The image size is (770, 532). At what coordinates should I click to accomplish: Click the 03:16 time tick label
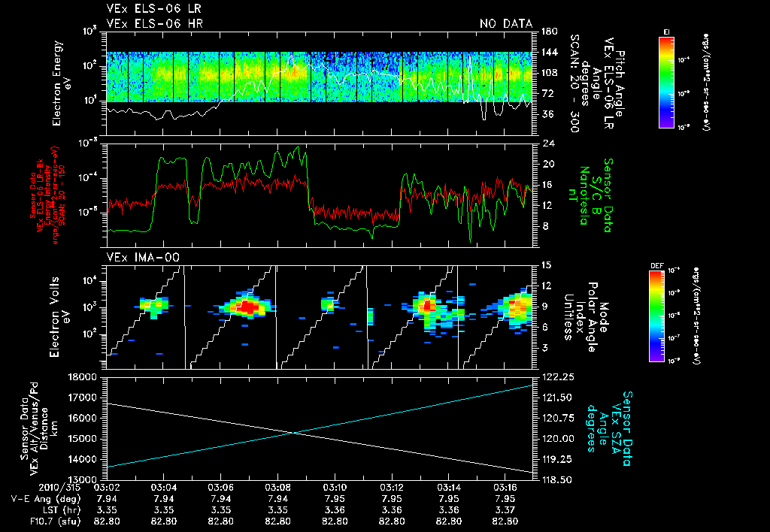(505, 488)
